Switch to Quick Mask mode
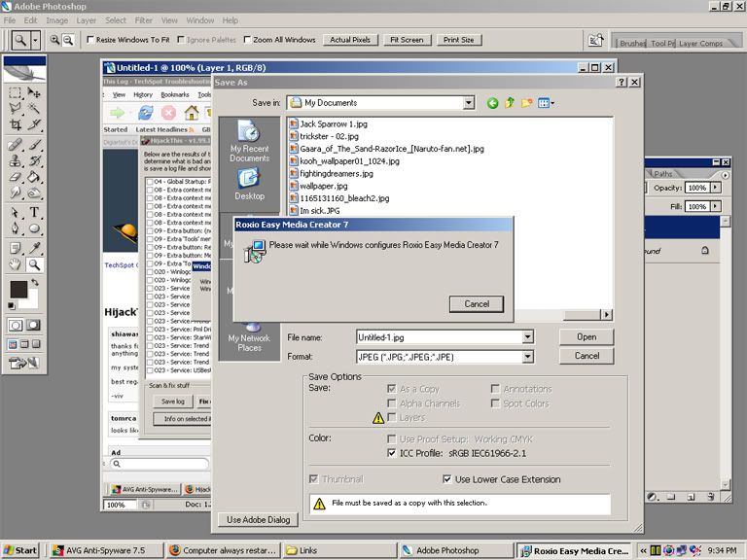This screenshot has height=560, width=747. click(33, 326)
